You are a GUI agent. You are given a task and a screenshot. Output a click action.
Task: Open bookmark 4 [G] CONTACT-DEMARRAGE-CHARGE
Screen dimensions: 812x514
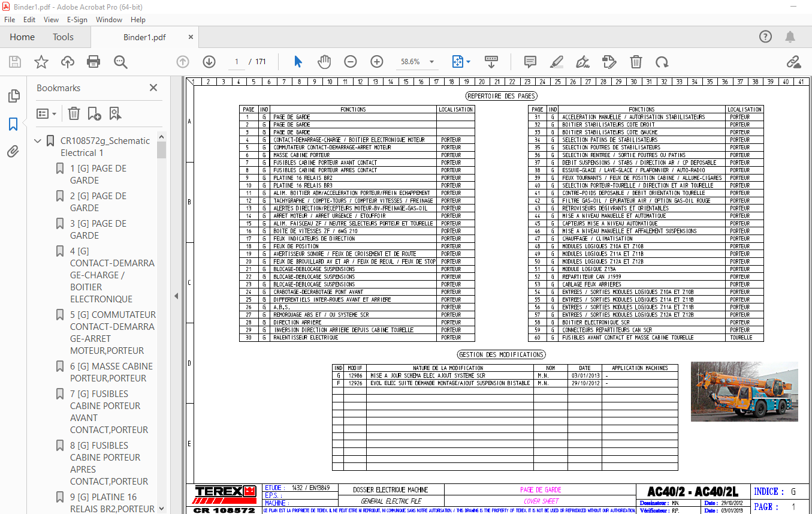pyautogui.click(x=112, y=275)
